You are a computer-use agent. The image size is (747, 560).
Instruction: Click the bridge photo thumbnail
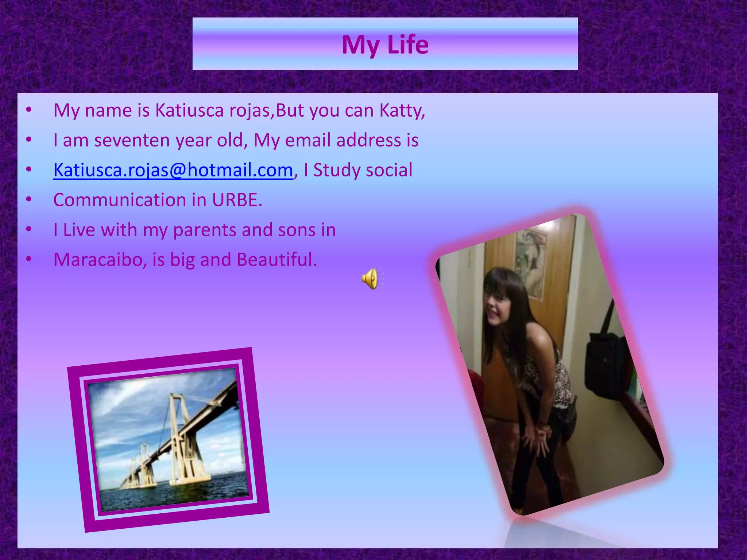click(168, 440)
